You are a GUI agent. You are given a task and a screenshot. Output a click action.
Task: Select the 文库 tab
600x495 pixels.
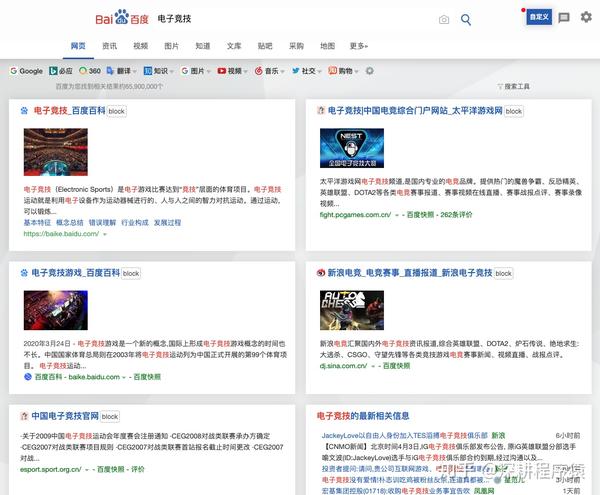point(234,46)
